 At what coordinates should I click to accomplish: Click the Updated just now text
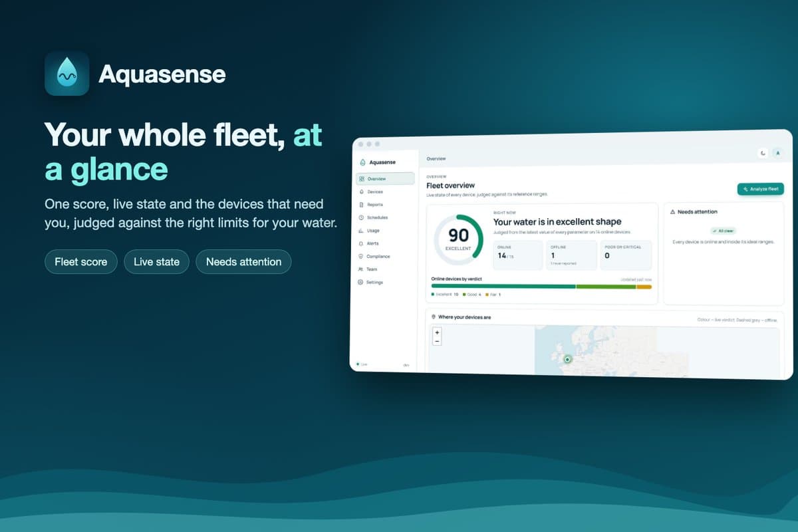[x=636, y=280]
